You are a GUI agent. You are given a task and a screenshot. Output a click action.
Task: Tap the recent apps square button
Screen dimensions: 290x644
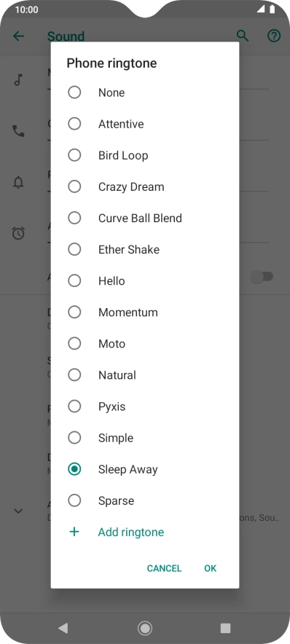pyautogui.click(x=225, y=628)
